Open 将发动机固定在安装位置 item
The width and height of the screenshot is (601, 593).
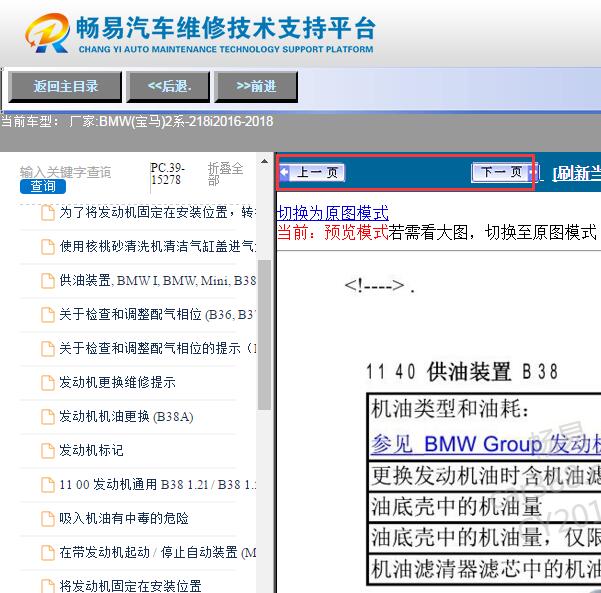tap(130, 586)
